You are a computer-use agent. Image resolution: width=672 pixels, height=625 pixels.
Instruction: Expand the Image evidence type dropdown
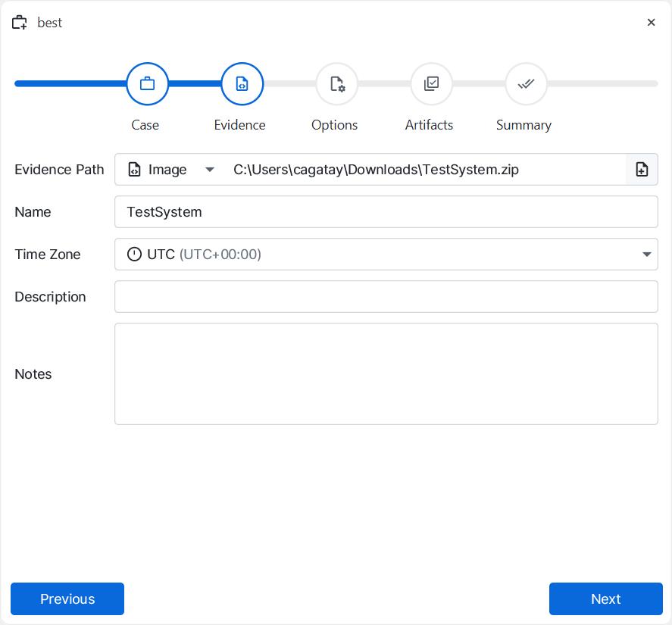click(210, 170)
